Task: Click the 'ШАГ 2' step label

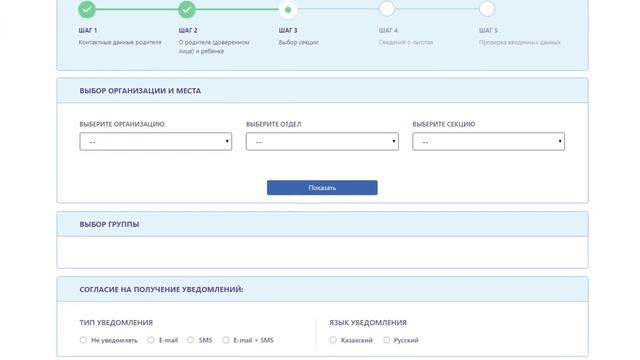Action: [x=188, y=30]
